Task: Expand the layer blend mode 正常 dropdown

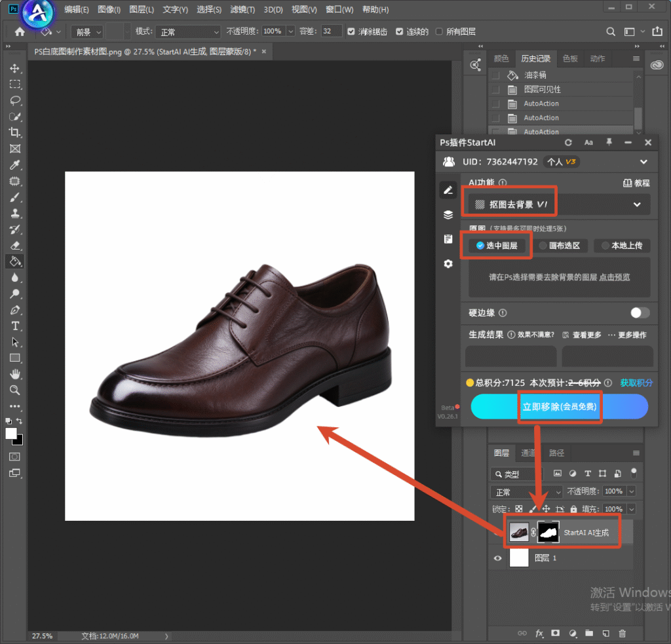Action: pos(527,492)
